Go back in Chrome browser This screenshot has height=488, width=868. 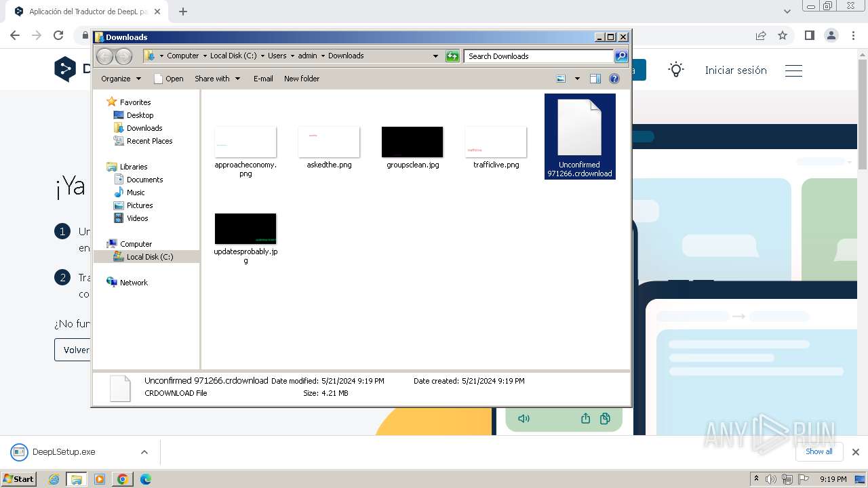tap(15, 35)
